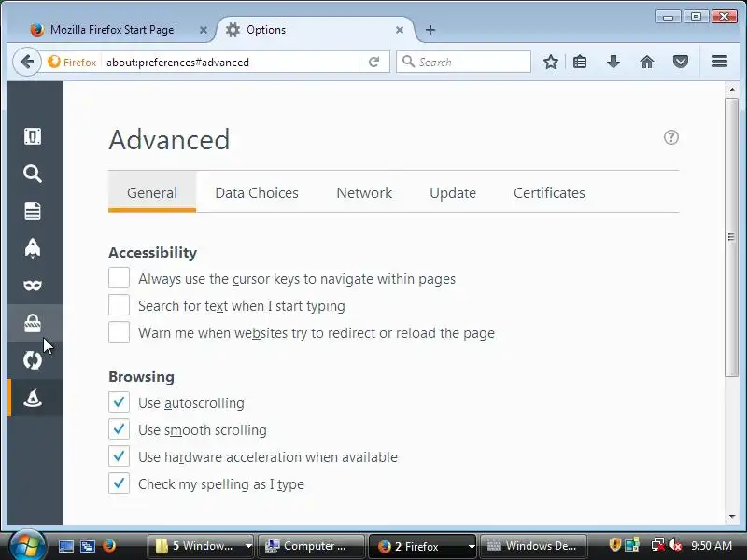Open the Applications preferences rocket icon
Viewport: 747px width, 560px height.
point(33,248)
